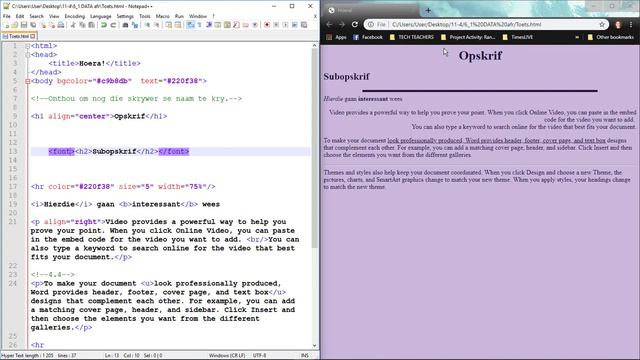Click the Cut scissors icon
Screen dimensions: 640x360
[73, 25]
